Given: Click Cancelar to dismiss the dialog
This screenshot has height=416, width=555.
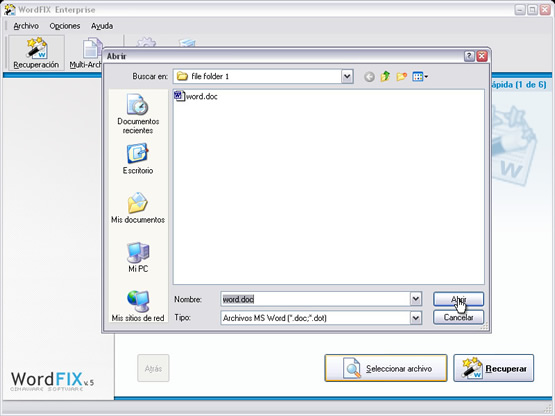Looking at the screenshot, I should [x=458, y=318].
